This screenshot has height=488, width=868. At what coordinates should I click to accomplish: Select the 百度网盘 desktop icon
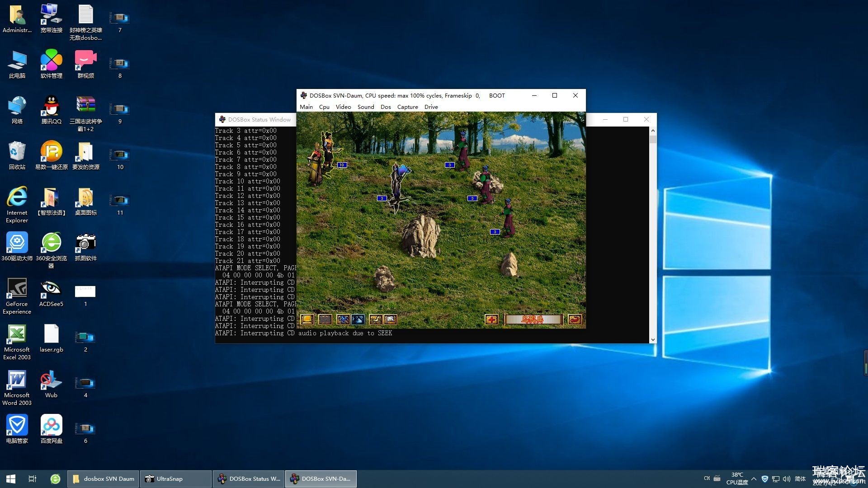[x=52, y=430]
